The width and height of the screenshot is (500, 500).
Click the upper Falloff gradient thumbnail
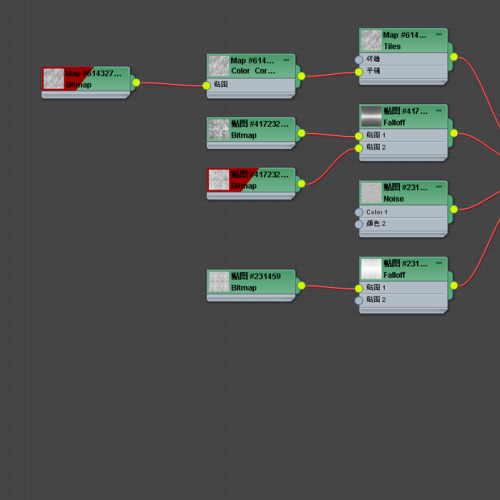coord(371,117)
